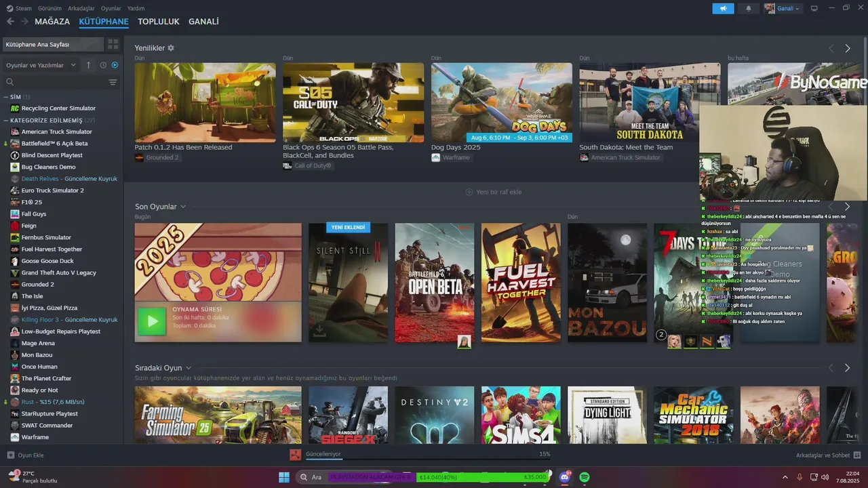Click Yeni bir raf ekle

point(494,192)
